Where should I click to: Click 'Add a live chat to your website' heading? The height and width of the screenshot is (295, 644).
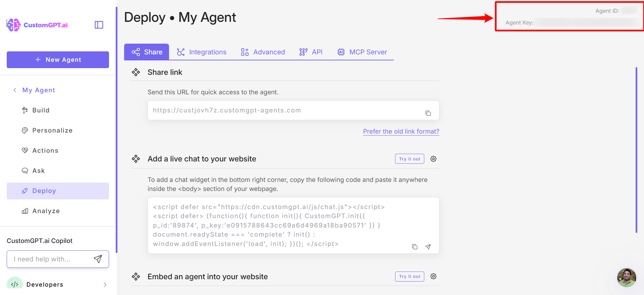(202, 159)
